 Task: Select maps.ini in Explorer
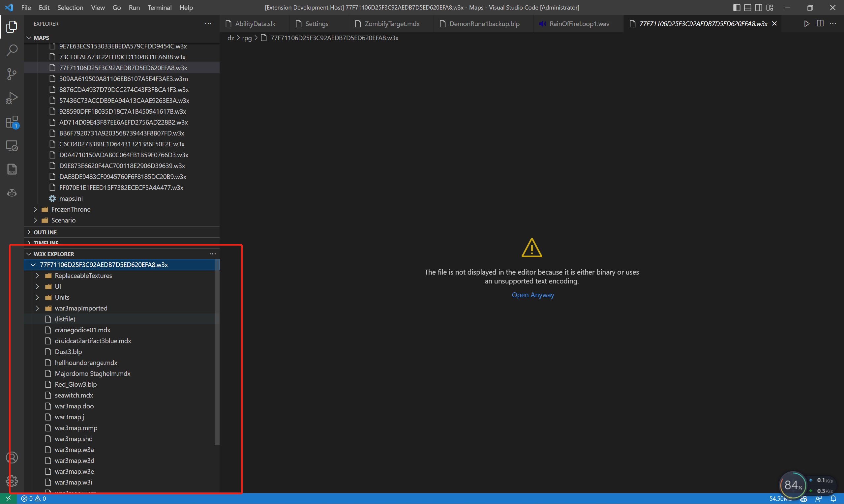click(x=122, y=198)
